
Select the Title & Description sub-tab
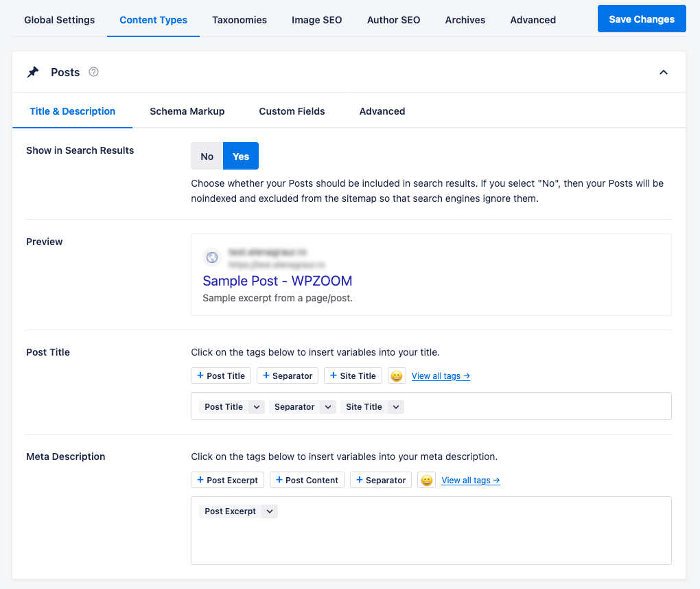(x=72, y=111)
